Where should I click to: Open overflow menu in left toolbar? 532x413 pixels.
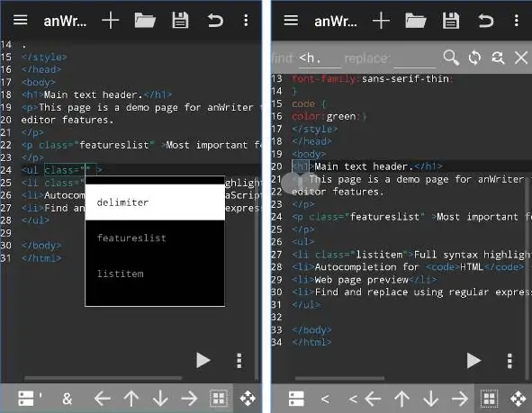tap(246, 21)
